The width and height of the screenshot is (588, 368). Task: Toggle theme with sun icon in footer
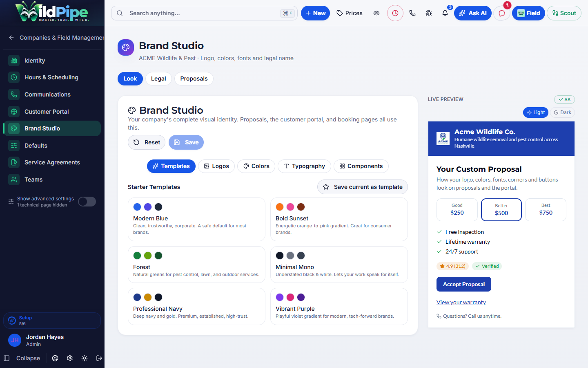[85, 358]
